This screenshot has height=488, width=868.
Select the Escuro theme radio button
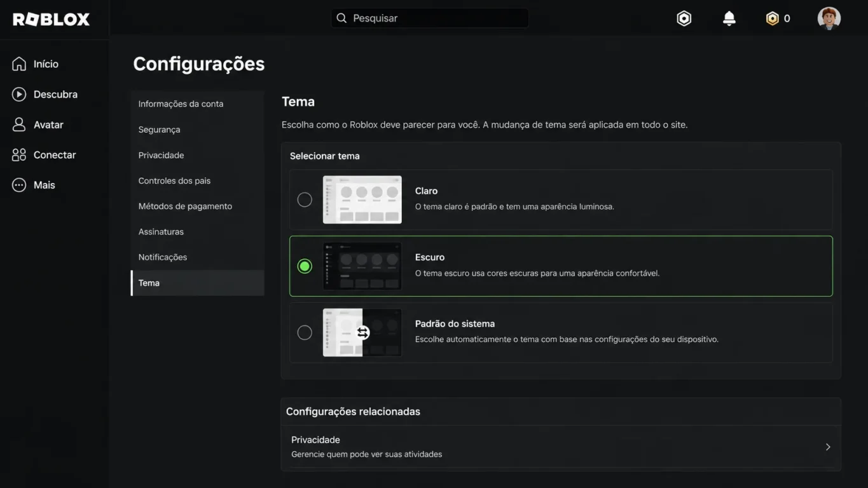pos(305,266)
